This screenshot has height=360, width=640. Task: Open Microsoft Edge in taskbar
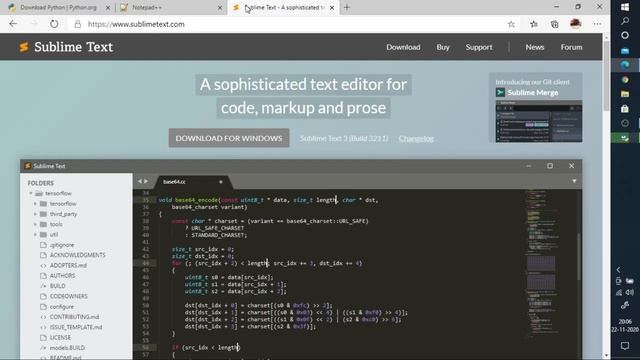[625, 65]
